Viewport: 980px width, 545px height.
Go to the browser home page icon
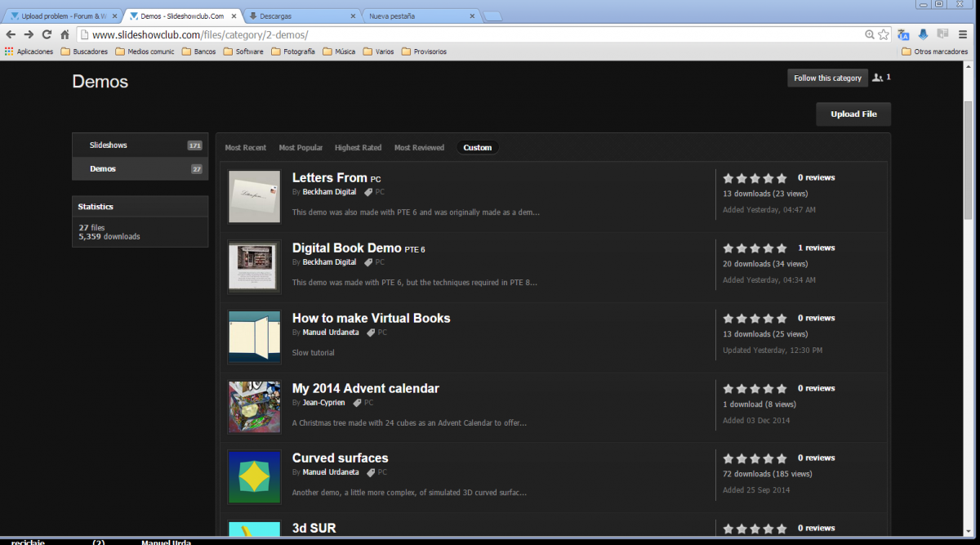pos(65,34)
